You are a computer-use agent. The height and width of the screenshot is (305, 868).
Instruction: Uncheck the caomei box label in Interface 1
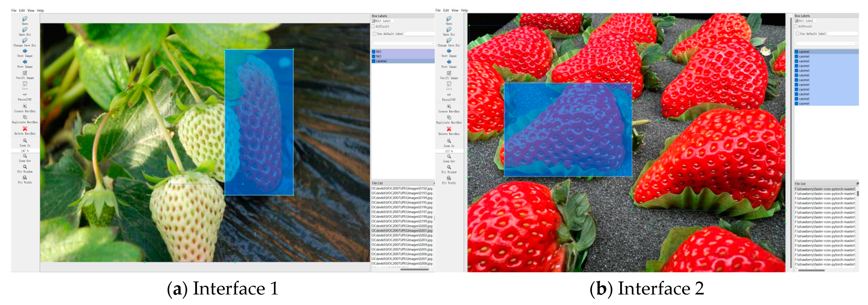tap(374, 61)
